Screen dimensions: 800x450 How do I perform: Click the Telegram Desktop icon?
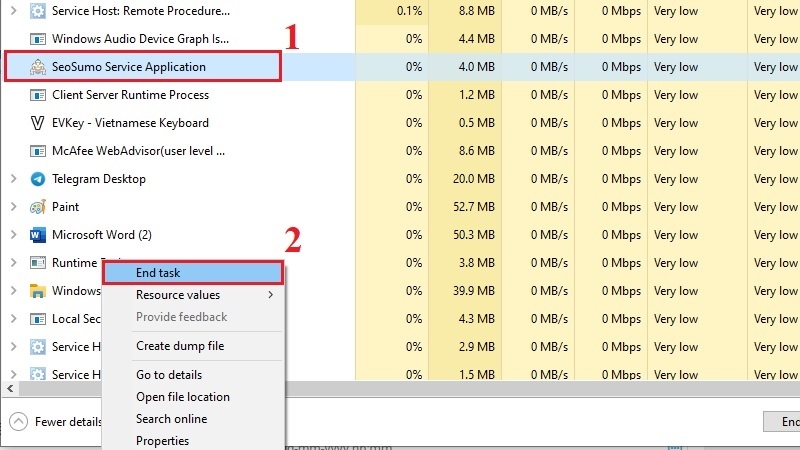pyautogui.click(x=38, y=179)
